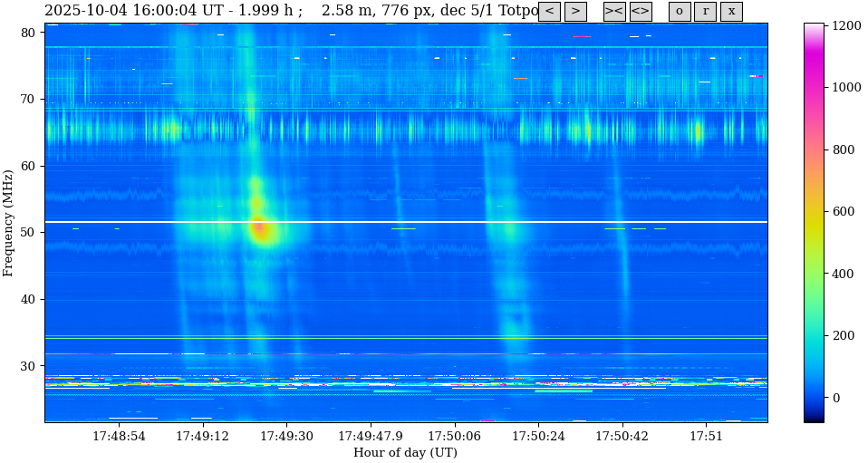
Task: Click the 'Hour of day (UT)' axis label
Action: tap(405, 453)
